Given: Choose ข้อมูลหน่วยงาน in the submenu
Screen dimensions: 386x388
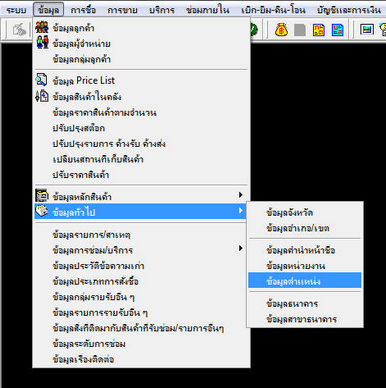Looking at the screenshot, I should (305, 266).
